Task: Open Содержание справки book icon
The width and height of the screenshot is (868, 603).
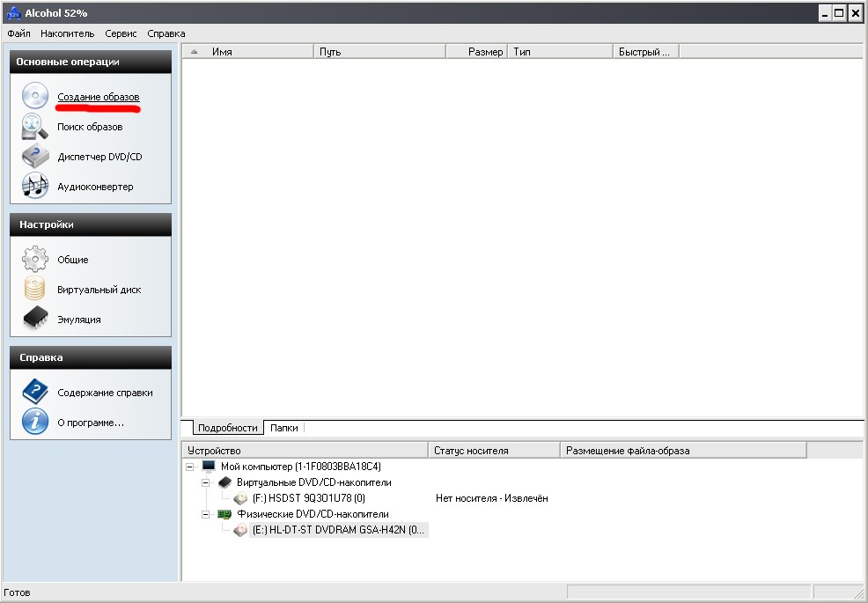Action: coord(35,392)
